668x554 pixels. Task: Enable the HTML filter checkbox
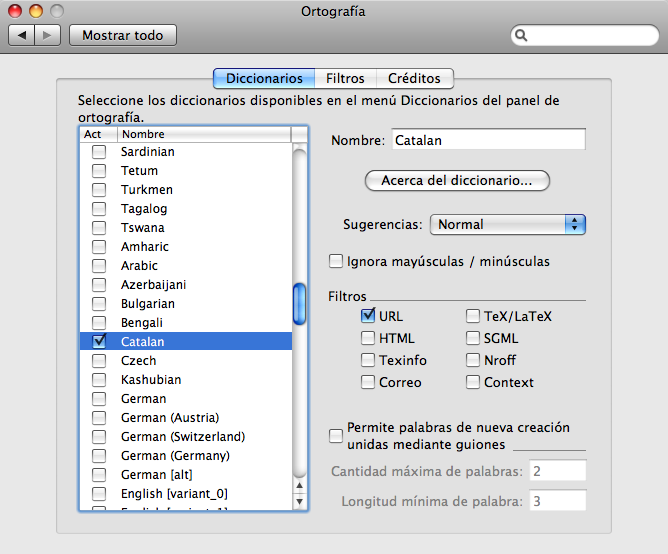pyautogui.click(x=369, y=338)
